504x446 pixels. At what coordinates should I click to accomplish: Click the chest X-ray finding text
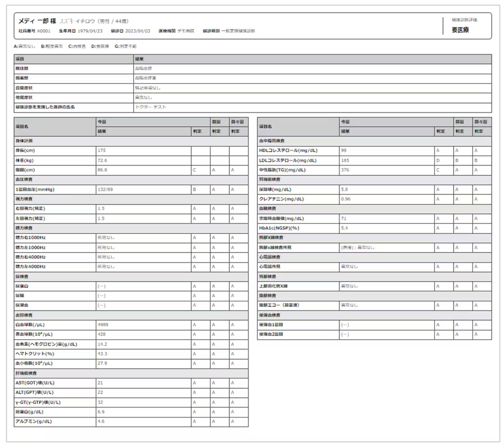[x=357, y=248]
